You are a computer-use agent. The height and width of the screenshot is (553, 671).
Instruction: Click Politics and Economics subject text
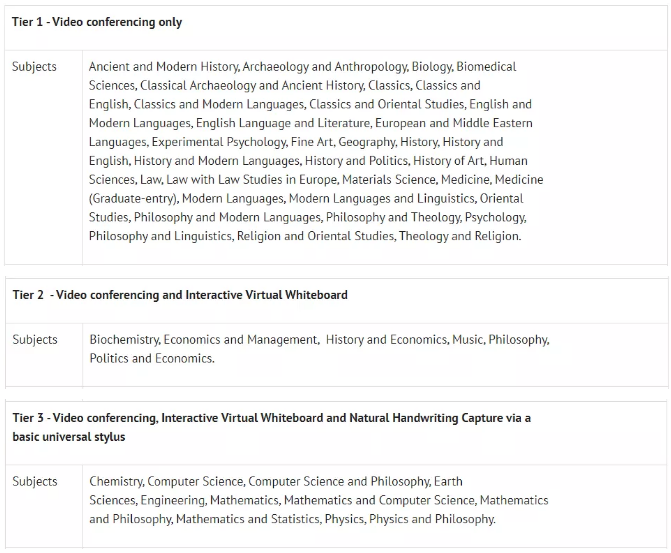(x=151, y=359)
